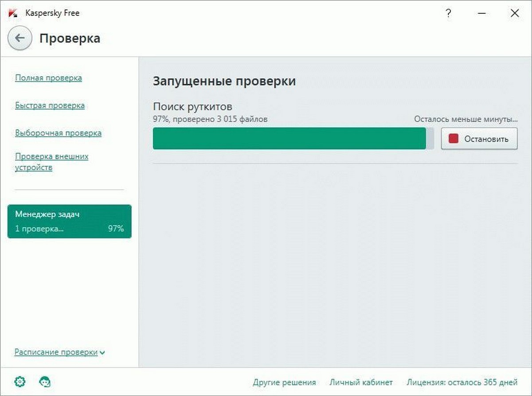Open Личный кабинет link
This screenshot has height=396, width=532.
click(361, 382)
